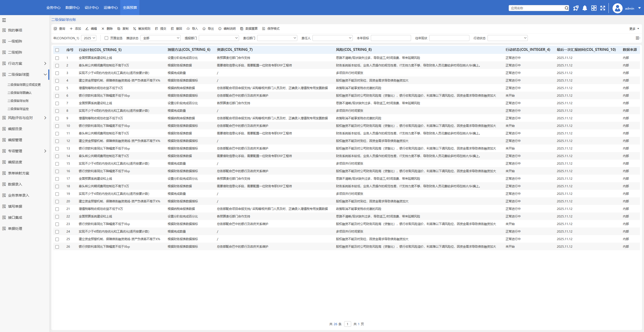
Task: Open the notification bell
Action: [x=585, y=8]
